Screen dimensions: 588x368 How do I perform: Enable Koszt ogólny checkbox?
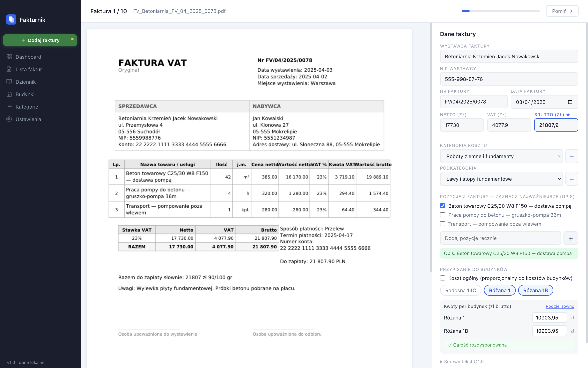coord(443,278)
